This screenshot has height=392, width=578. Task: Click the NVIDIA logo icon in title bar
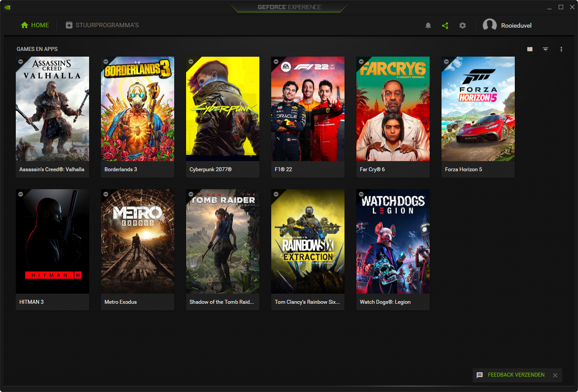7,7
